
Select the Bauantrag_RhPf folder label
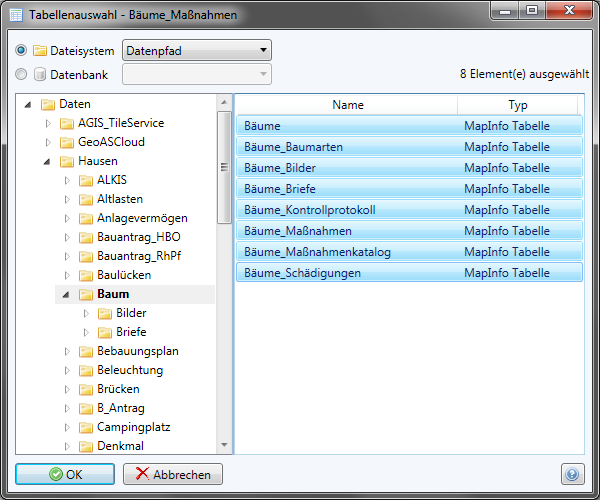[x=139, y=256]
